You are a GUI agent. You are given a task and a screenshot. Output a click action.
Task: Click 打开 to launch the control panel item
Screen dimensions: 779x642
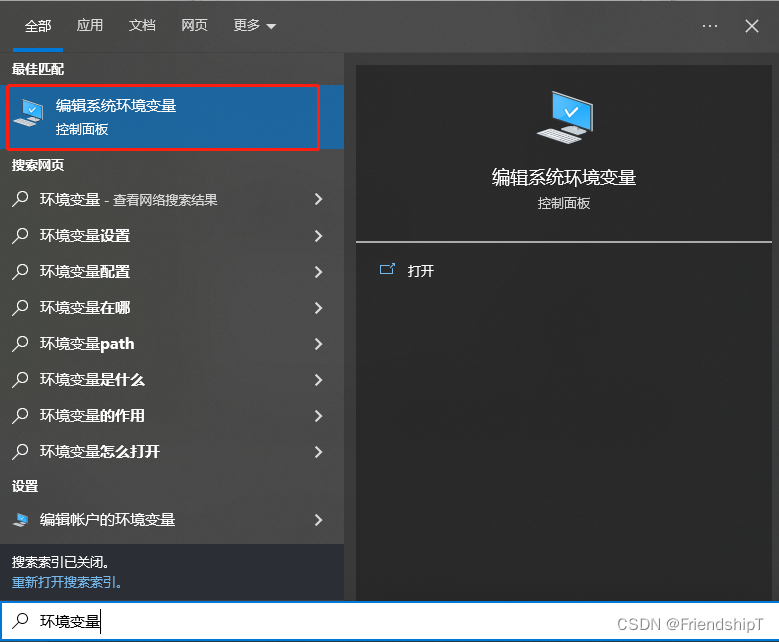coord(420,271)
